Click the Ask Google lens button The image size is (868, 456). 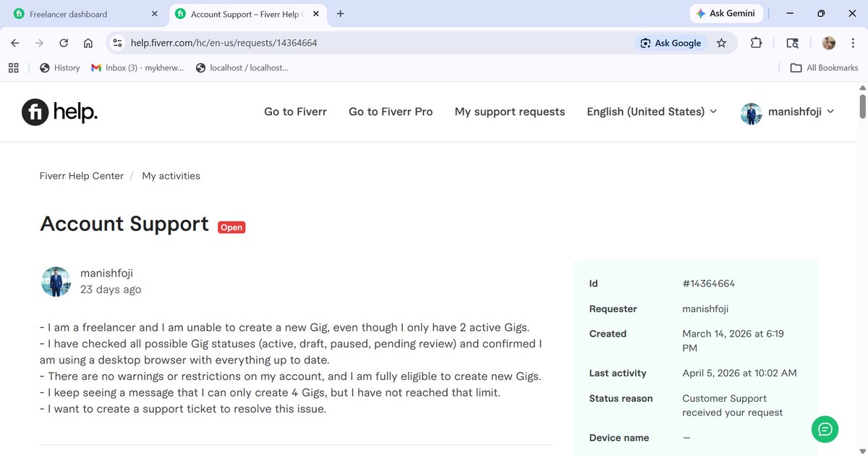point(671,43)
